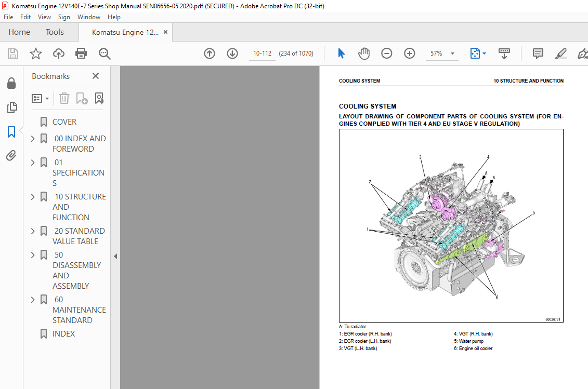Activate the Hand pan tool
588x389 pixels.
[364, 53]
